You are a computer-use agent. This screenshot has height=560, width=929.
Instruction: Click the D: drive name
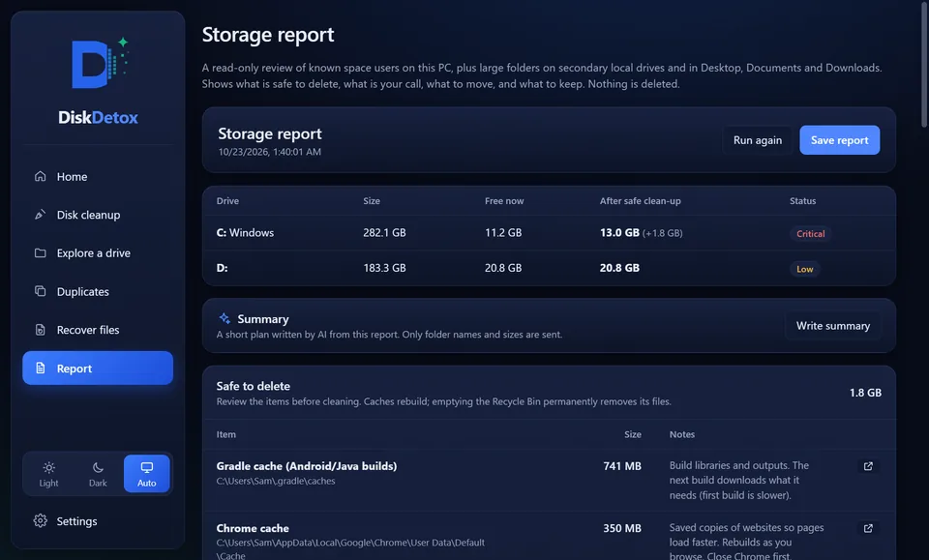223,268
